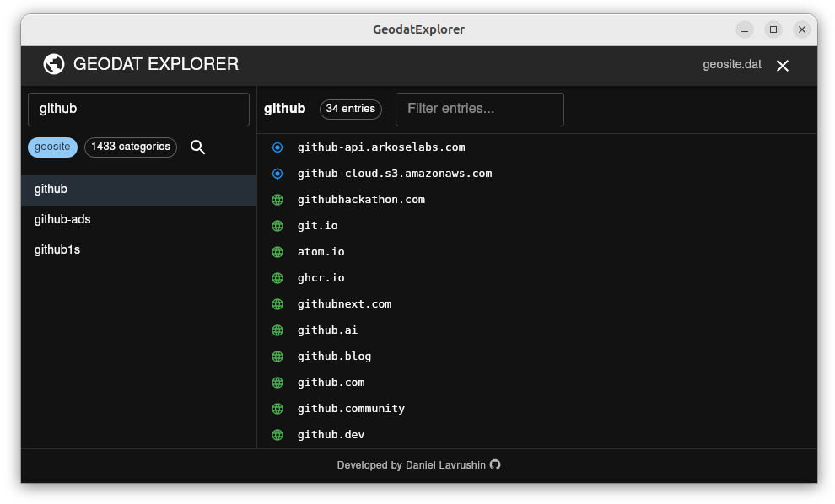
Task: Click the github.ai entry text
Action: pyautogui.click(x=327, y=330)
